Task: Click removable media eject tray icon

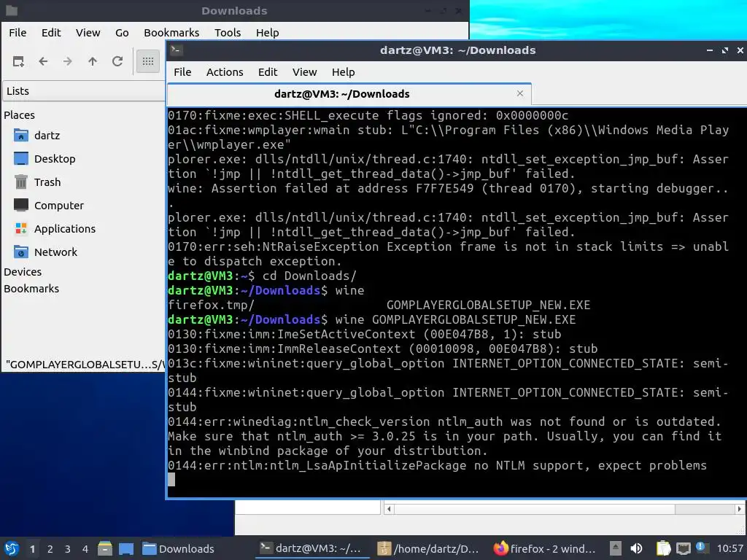Action: coord(616,548)
